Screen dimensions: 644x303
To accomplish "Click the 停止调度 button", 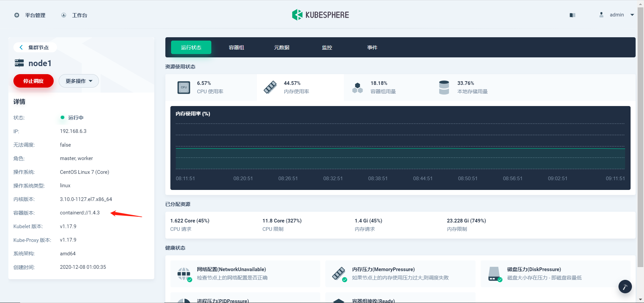I will [34, 81].
